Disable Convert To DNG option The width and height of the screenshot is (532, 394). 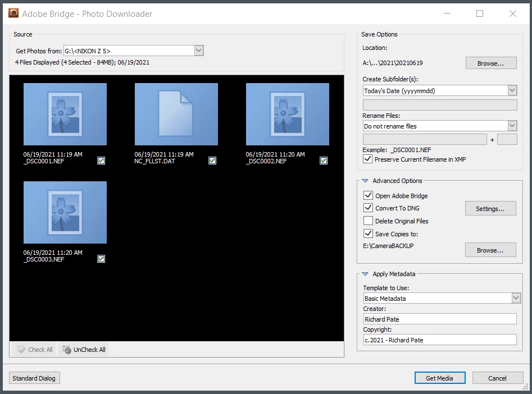(x=368, y=208)
